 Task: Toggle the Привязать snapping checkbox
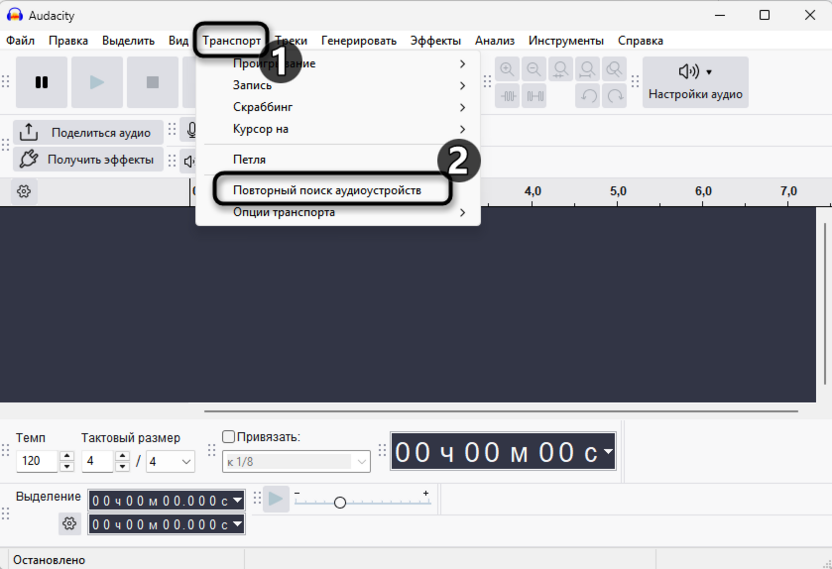tap(228, 437)
